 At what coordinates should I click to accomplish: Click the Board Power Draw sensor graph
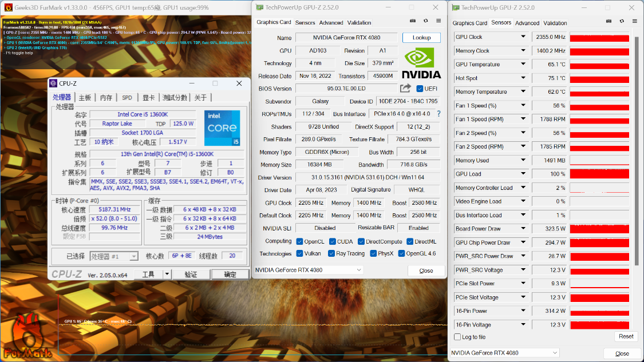pos(599,229)
